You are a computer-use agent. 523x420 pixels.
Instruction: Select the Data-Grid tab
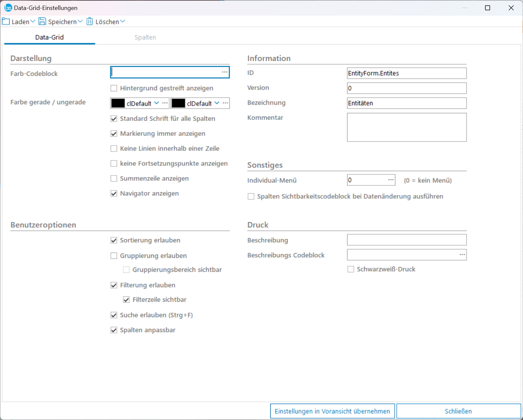tap(50, 37)
